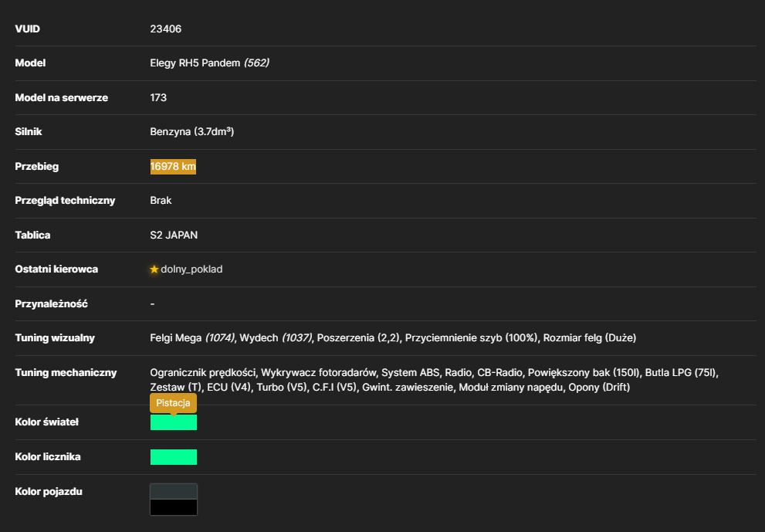Screen dimensions: 765x532
Task: Click the Tuning mechaniczny row label
Action: [x=66, y=373]
